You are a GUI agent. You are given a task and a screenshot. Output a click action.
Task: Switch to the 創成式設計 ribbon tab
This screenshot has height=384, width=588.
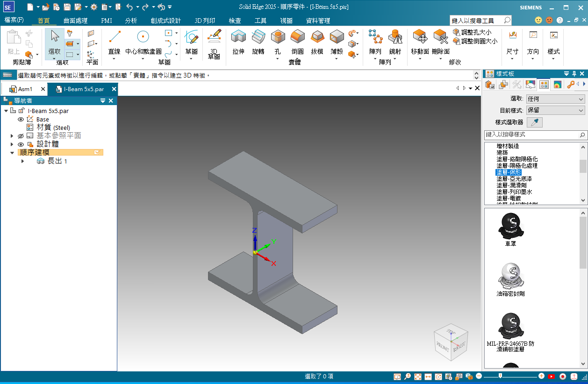166,21
